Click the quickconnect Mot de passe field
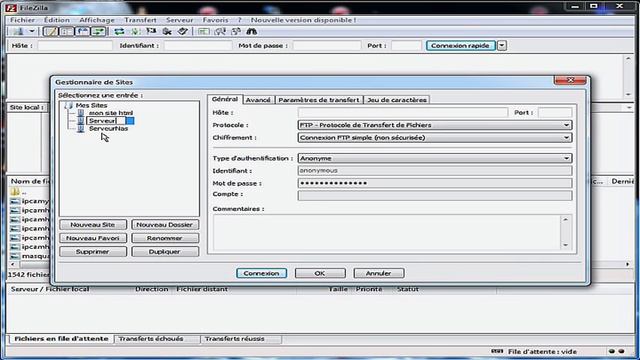 (x=327, y=45)
